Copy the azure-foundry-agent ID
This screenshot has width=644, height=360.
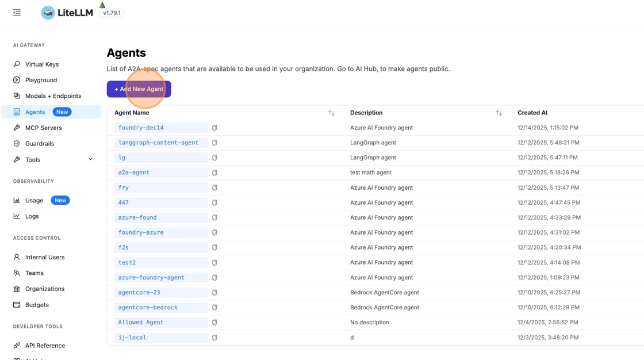(214, 278)
